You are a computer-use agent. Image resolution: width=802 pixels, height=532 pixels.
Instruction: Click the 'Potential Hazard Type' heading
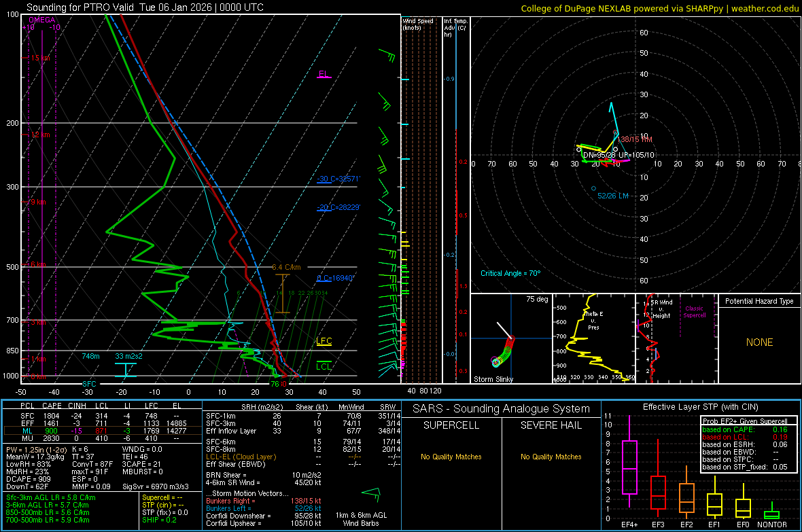[x=760, y=301]
